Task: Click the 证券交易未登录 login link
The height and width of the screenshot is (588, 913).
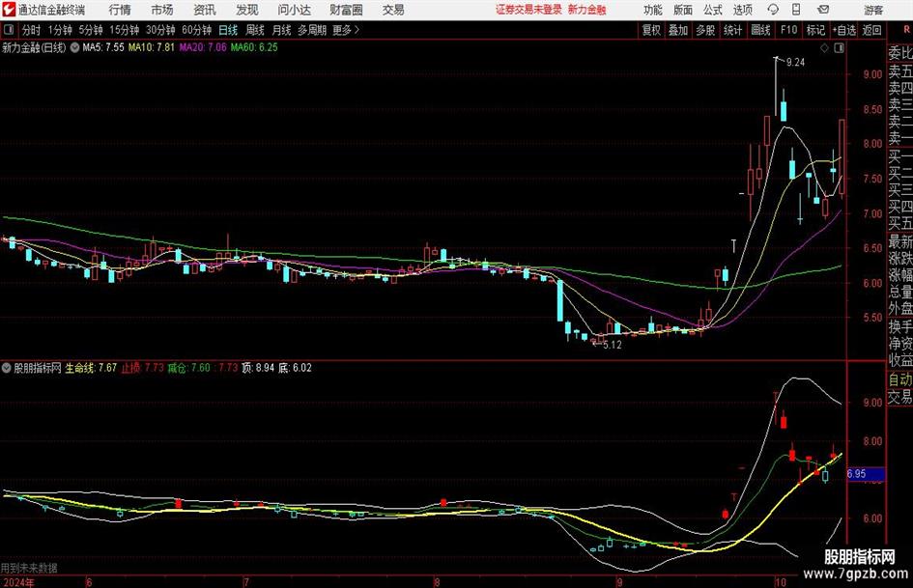Action: coord(528,10)
